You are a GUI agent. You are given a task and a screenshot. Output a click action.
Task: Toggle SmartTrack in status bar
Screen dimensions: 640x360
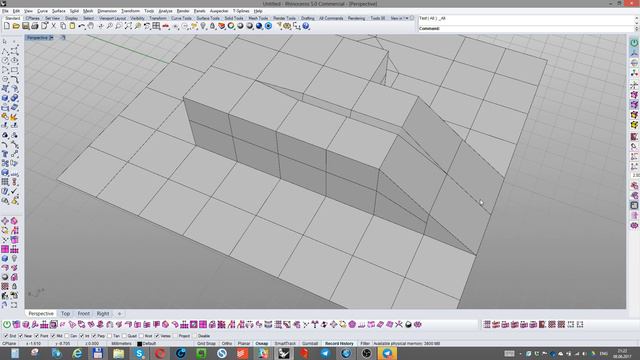tap(285, 344)
